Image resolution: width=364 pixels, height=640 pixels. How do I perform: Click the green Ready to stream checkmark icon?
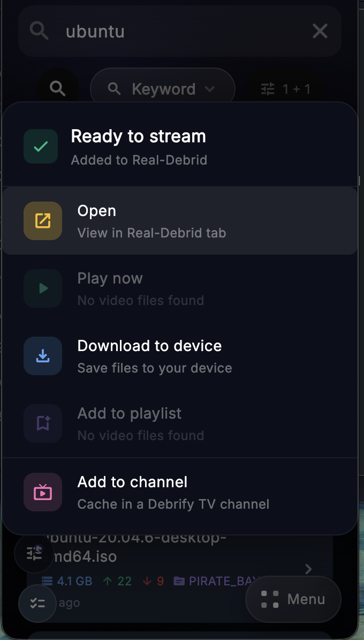click(40, 146)
